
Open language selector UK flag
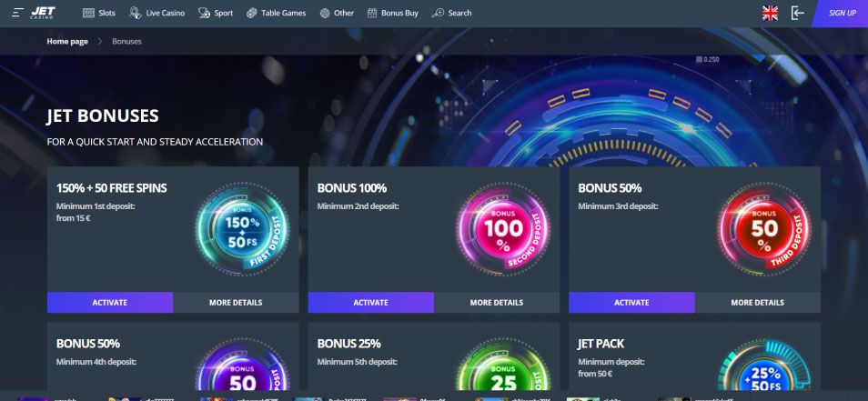[x=770, y=14]
